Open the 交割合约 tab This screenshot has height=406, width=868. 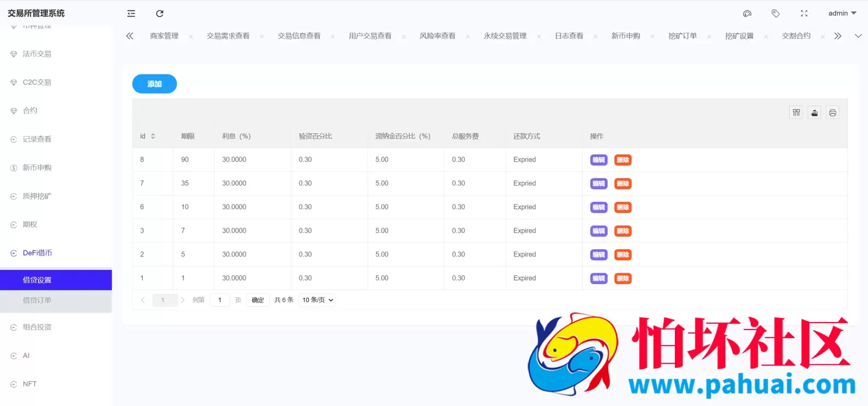pyautogui.click(x=796, y=36)
